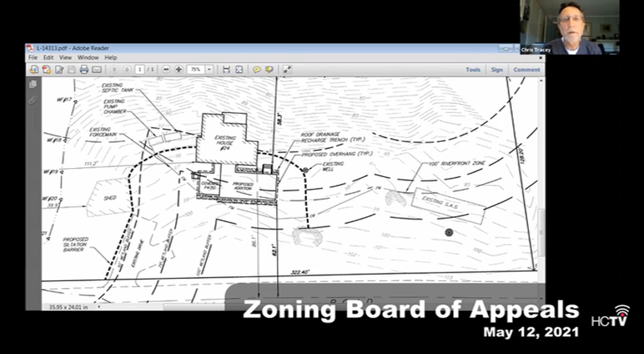Click the 'EXISTING FORCEMAIN' label
Viewport: 644px width, 354px height.
pos(103,132)
